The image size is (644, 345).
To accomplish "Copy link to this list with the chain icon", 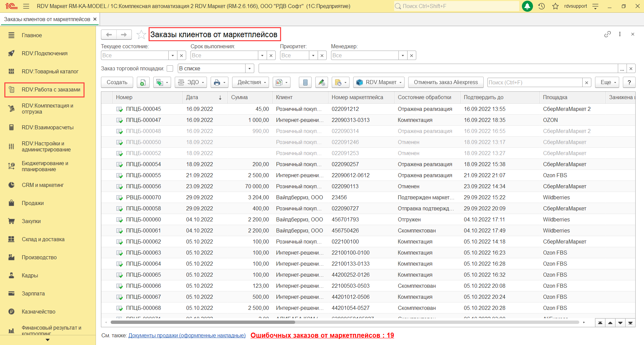I will pos(607,34).
